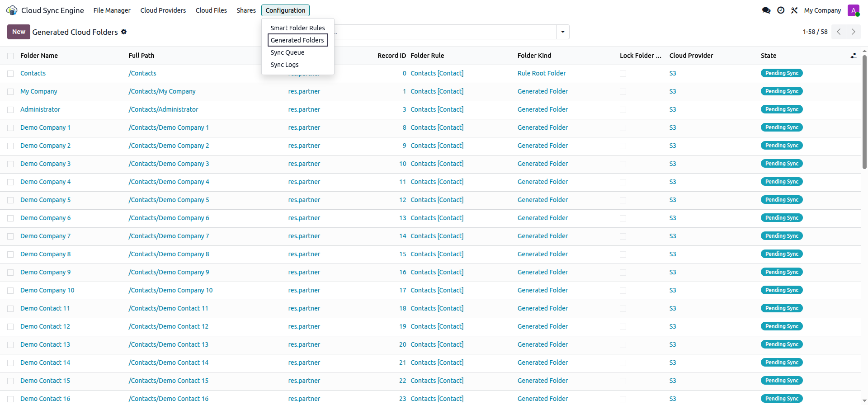Open the Configuration menu
868x405 pixels.
pyautogui.click(x=285, y=10)
